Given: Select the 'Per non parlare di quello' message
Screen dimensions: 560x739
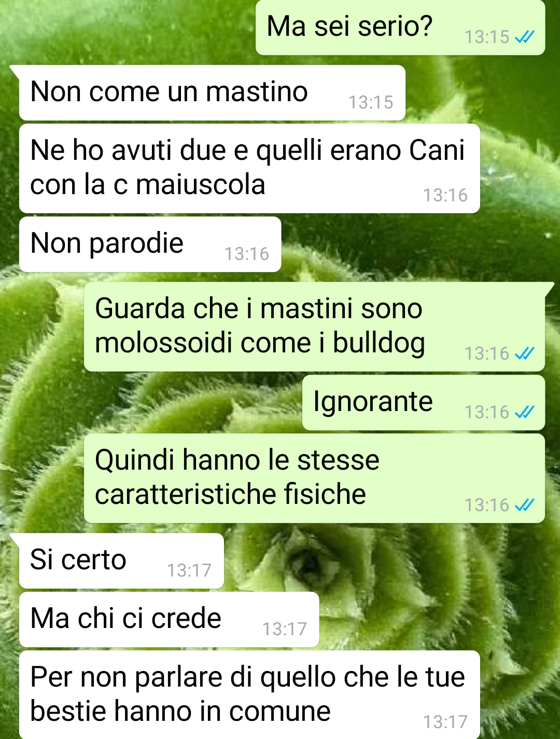Looking at the screenshot, I should (249, 694).
